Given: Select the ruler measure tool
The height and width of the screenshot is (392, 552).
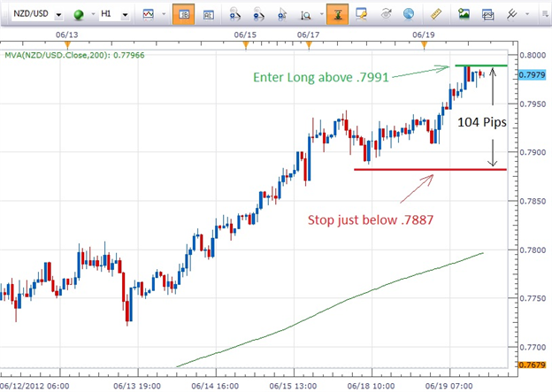Looking at the screenshot, I should (436, 14).
